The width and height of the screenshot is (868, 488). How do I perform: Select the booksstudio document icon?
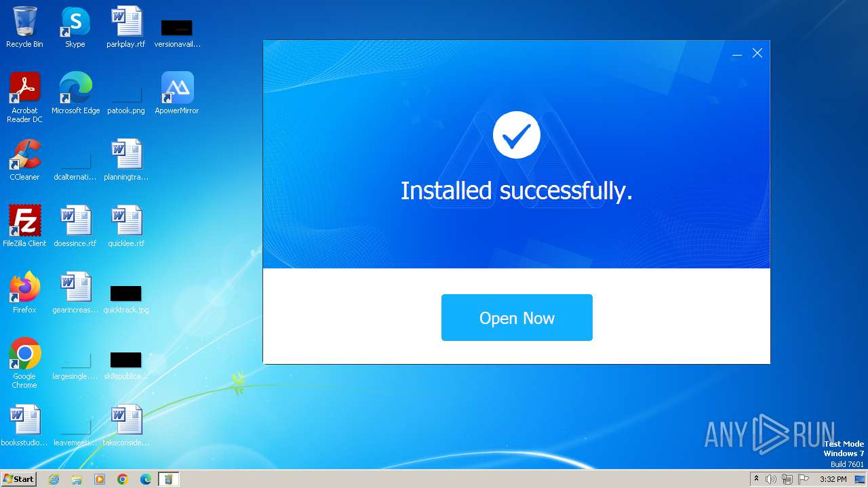click(x=24, y=426)
